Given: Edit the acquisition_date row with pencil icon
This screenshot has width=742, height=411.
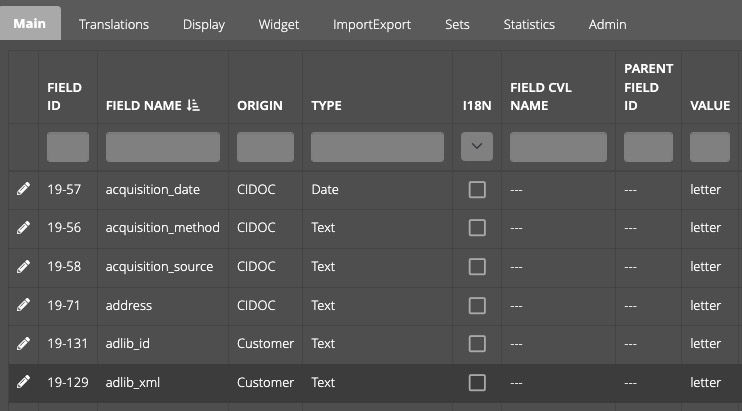Looking at the screenshot, I should [x=23, y=189].
